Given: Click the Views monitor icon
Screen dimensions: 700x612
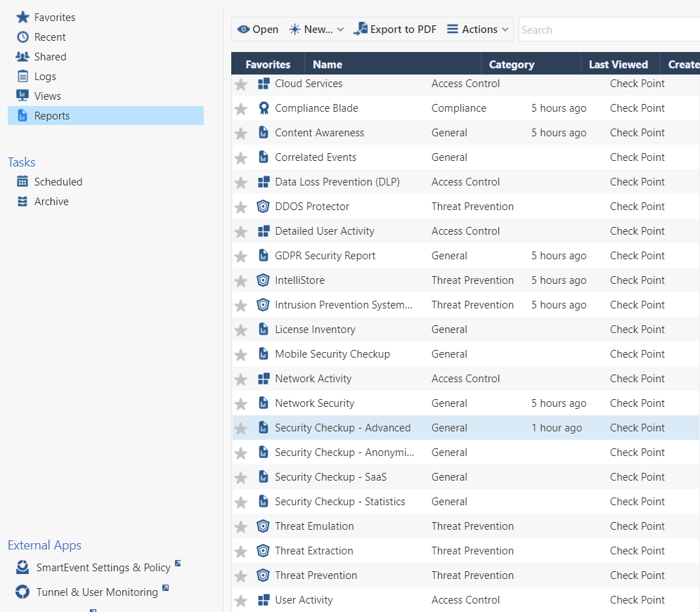Looking at the screenshot, I should click(x=22, y=96).
